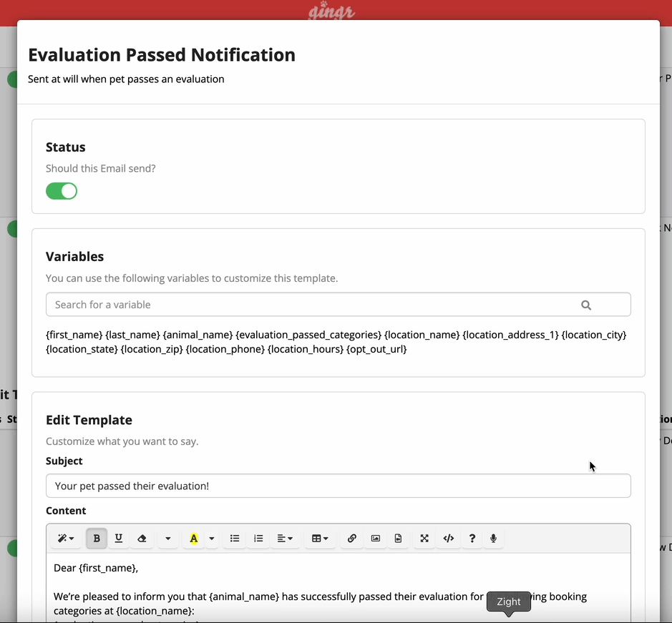Open the magic wand style dropdown
This screenshot has height=623, width=672.
point(66,538)
